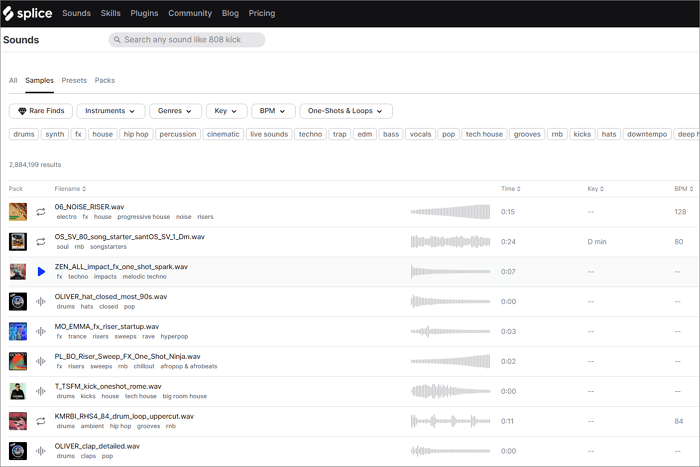Open the Pricing link in header
Screen dimensions: 700x467
click(x=261, y=13)
